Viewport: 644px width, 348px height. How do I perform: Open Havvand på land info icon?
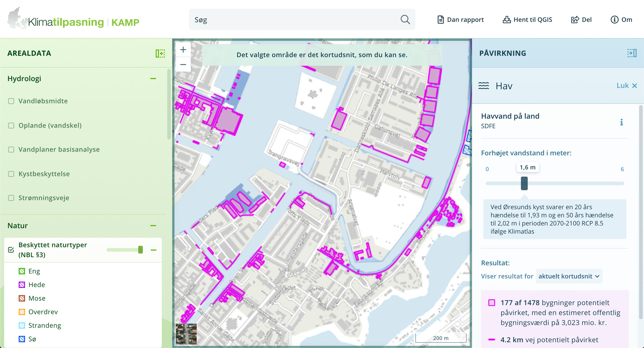coord(621,122)
